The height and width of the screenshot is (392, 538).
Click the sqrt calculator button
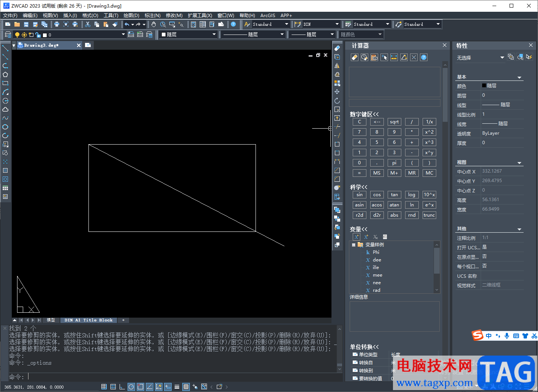(394, 122)
